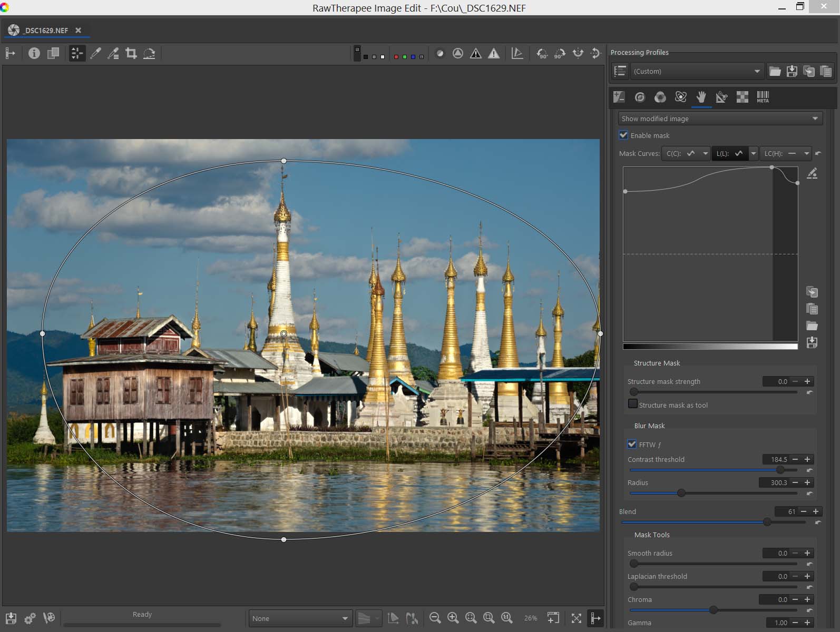Save the current processing profile
Screen dimensions: 840x632
click(792, 71)
